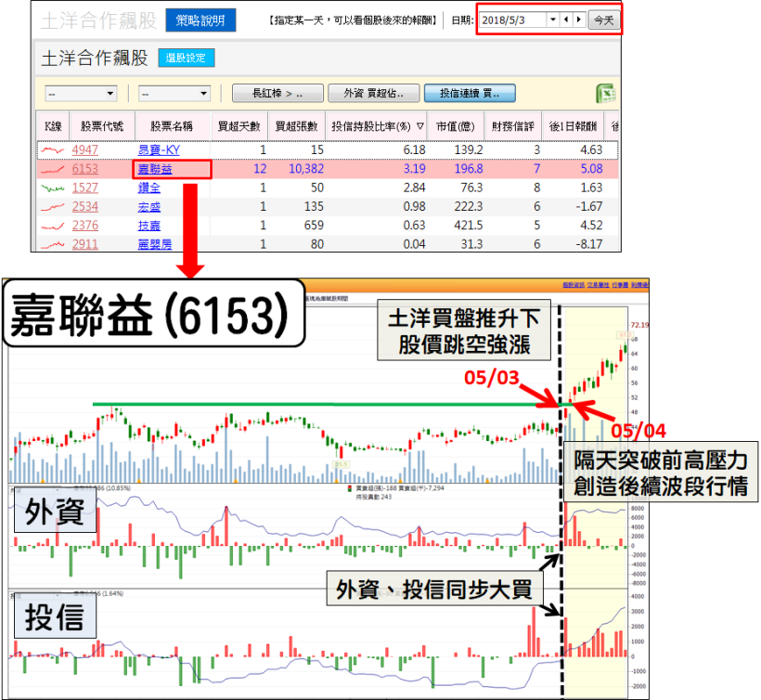This screenshot has width=761, height=700.
Task: Sort by the 後1日報酬 column header
Action: point(573,126)
